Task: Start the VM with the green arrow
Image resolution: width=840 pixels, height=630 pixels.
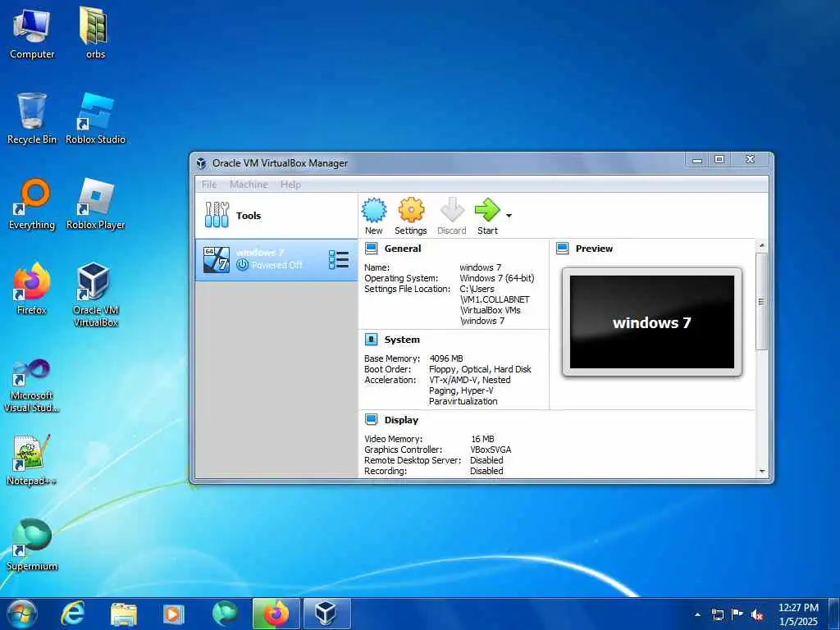Action: click(x=487, y=210)
